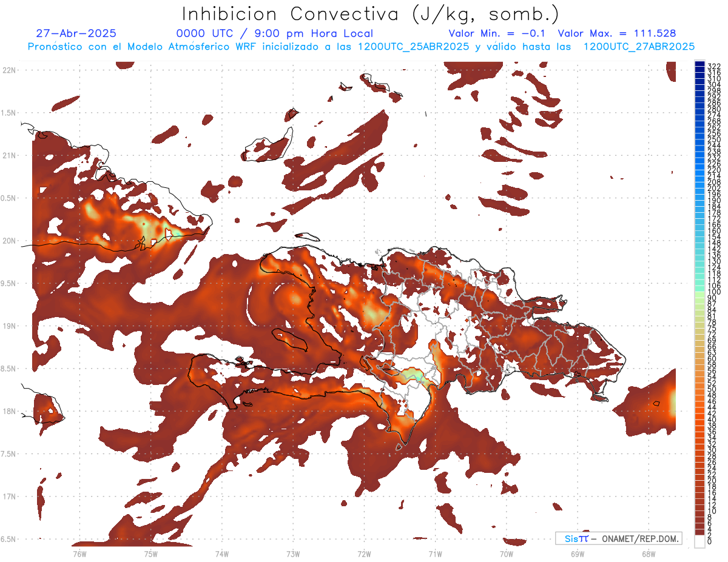This screenshot has height=562, width=728.
Task: Click the '6.5N' latitude label
Action: [9, 539]
